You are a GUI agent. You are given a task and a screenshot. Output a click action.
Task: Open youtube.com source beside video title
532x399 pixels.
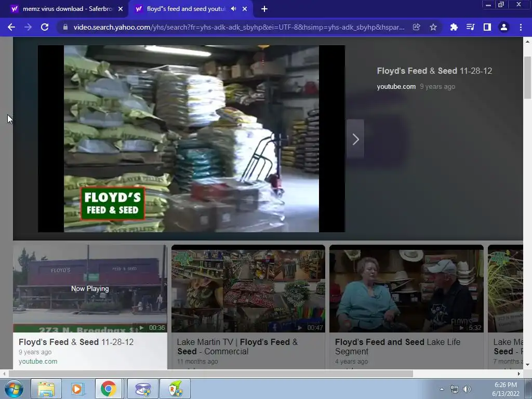[x=396, y=87]
